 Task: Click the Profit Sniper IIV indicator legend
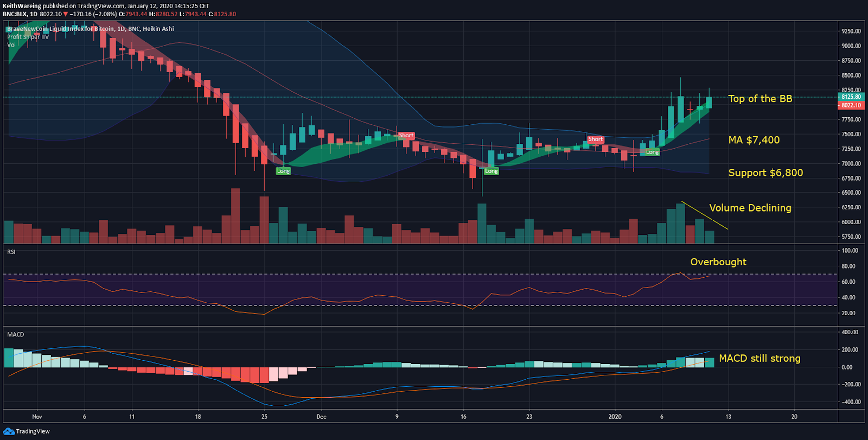(28, 37)
